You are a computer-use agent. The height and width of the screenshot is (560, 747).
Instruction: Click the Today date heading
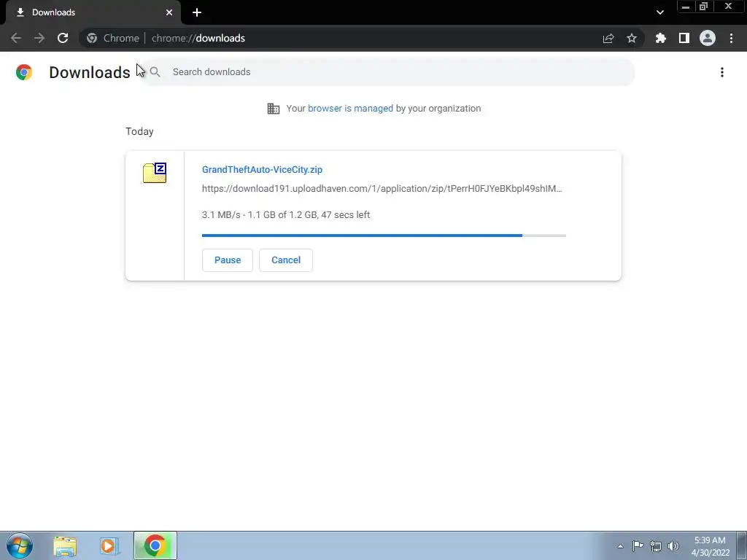[139, 131]
